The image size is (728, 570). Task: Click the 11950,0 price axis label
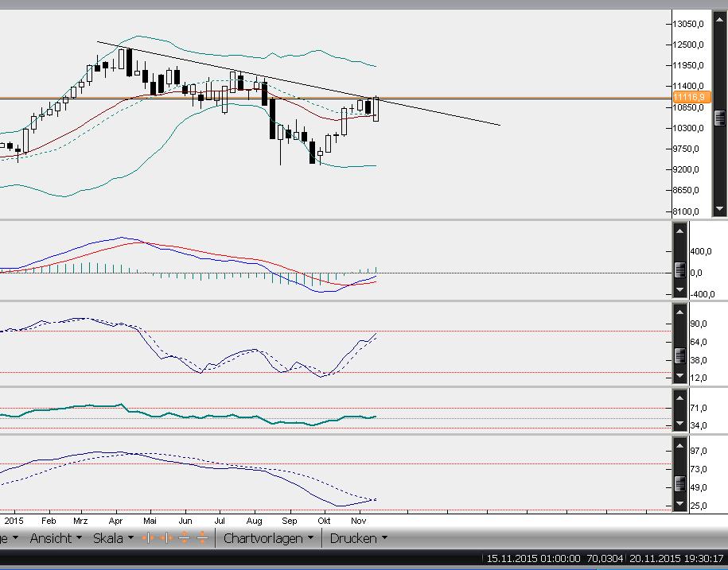[x=688, y=65]
